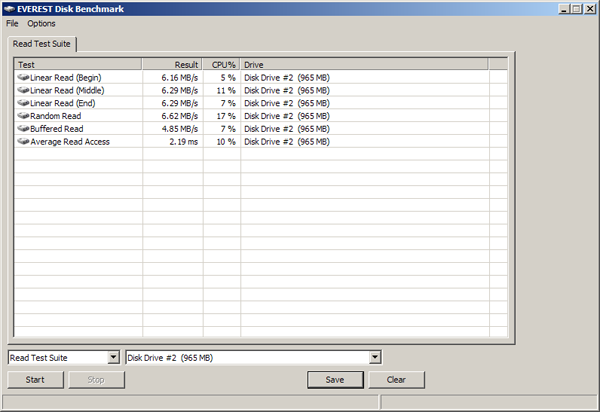The image size is (600, 412).
Task: Click the 11 % CPU value
Action: [x=226, y=90]
